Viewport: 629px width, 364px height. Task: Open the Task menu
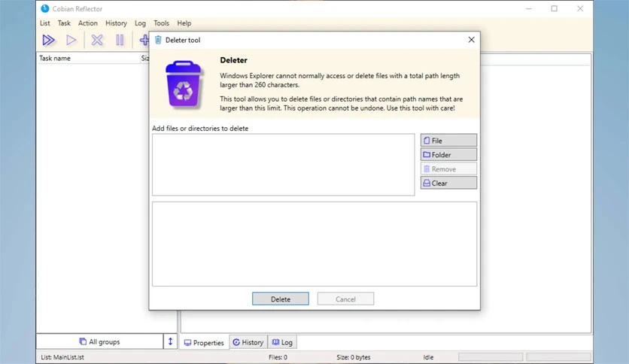[x=64, y=23]
